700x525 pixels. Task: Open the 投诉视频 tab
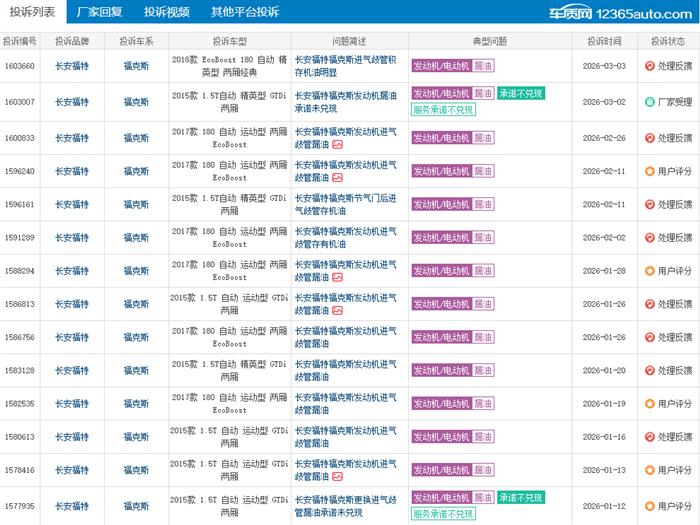(166, 12)
